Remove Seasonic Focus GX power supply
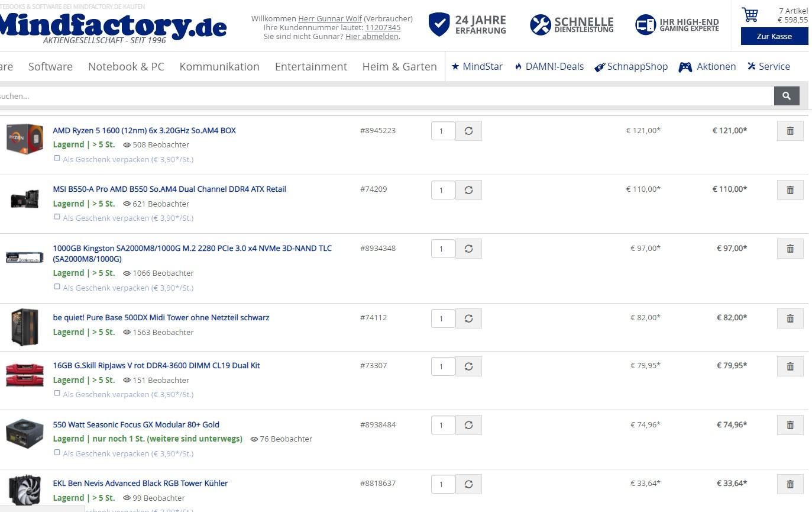Viewport: 812px width, 512px height. coord(790,425)
